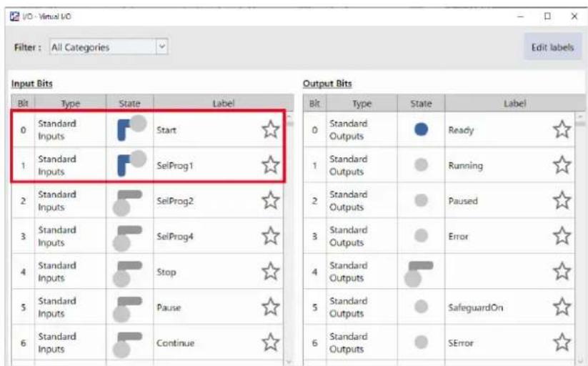Select the Start label text
Image resolution: width=588 pixels, height=366 pixels.
click(x=166, y=130)
